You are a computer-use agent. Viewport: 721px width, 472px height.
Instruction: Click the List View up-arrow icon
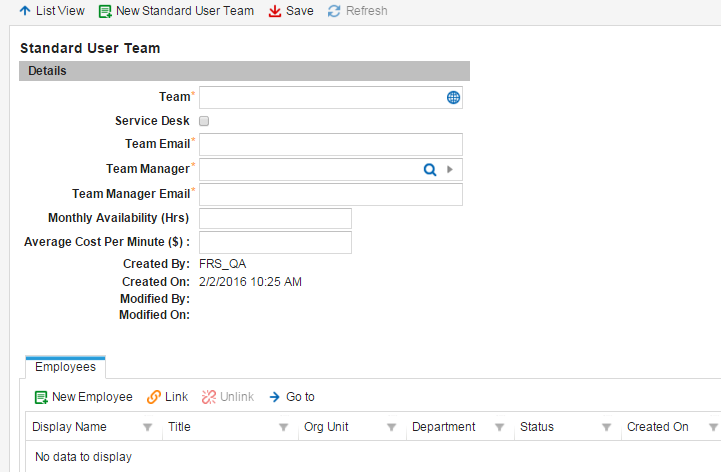25,11
